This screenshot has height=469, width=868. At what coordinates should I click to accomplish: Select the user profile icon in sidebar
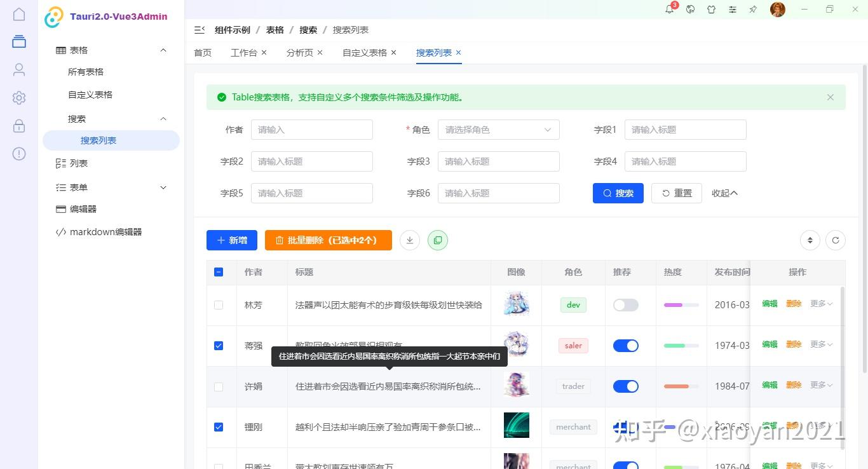click(x=18, y=70)
